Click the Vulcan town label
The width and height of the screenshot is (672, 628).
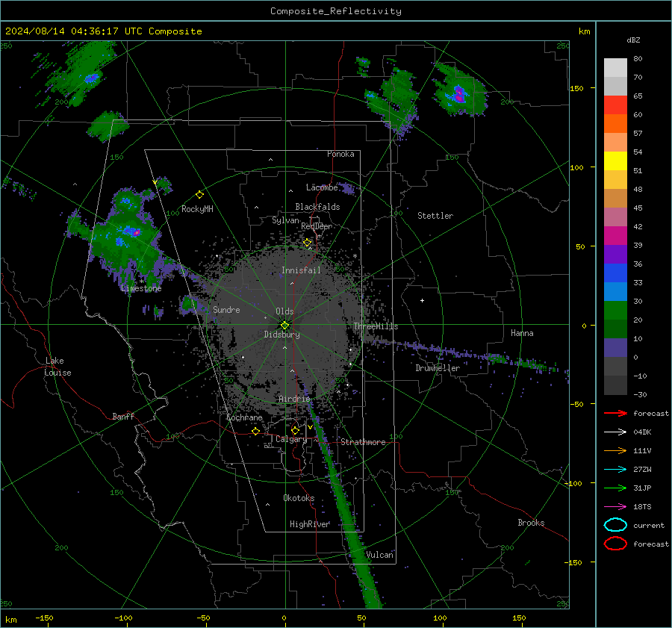(380, 555)
